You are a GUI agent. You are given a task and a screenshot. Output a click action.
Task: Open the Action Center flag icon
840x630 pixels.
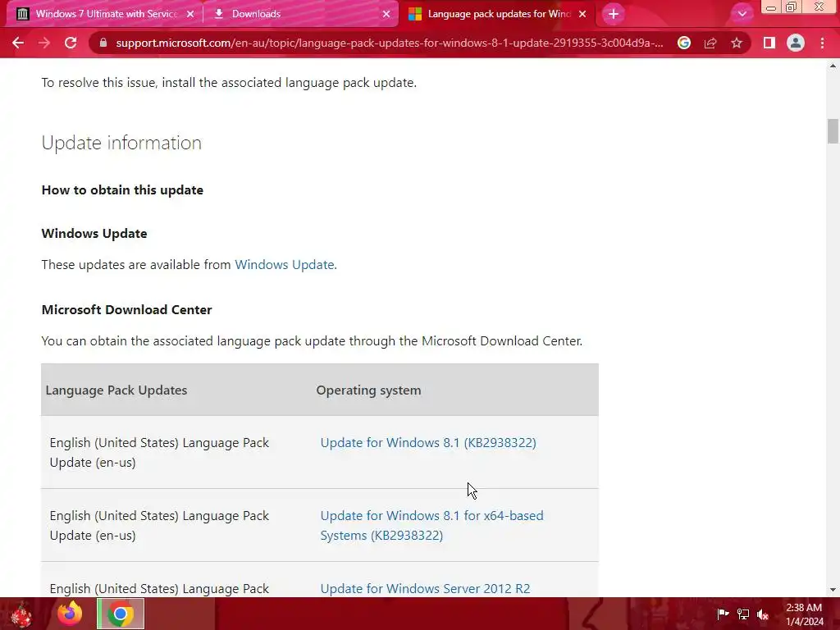tap(723, 614)
